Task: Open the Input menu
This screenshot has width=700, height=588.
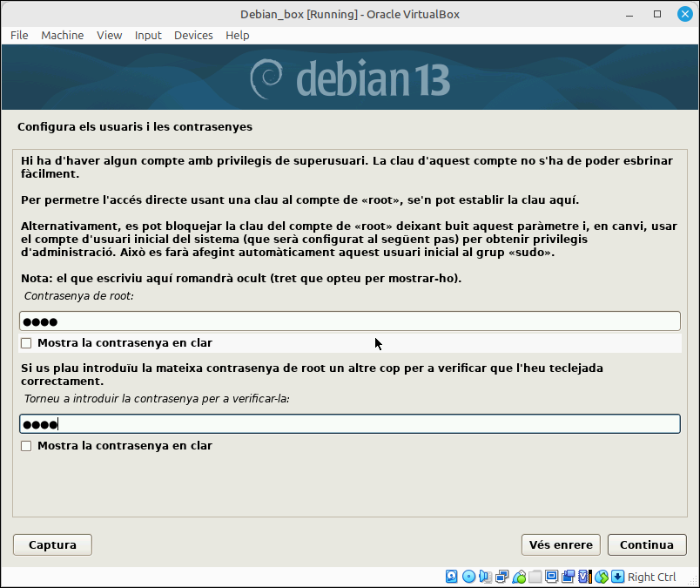Action: point(148,36)
